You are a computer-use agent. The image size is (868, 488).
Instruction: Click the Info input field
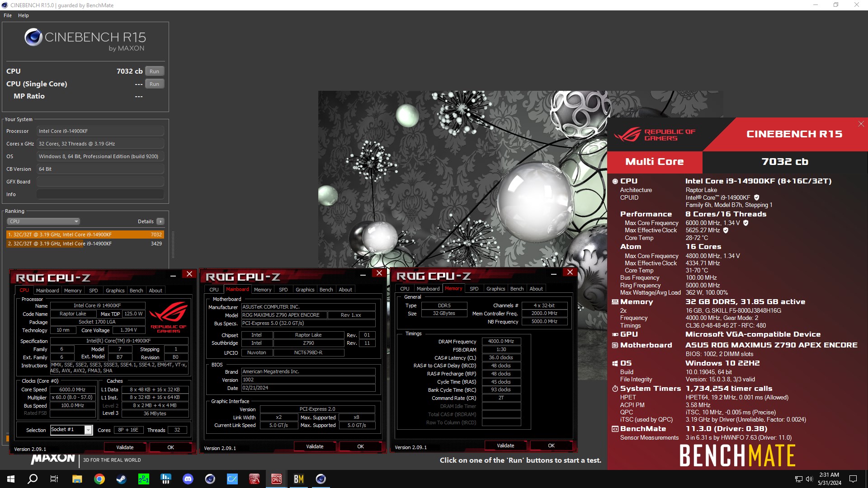tap(100, 194)
